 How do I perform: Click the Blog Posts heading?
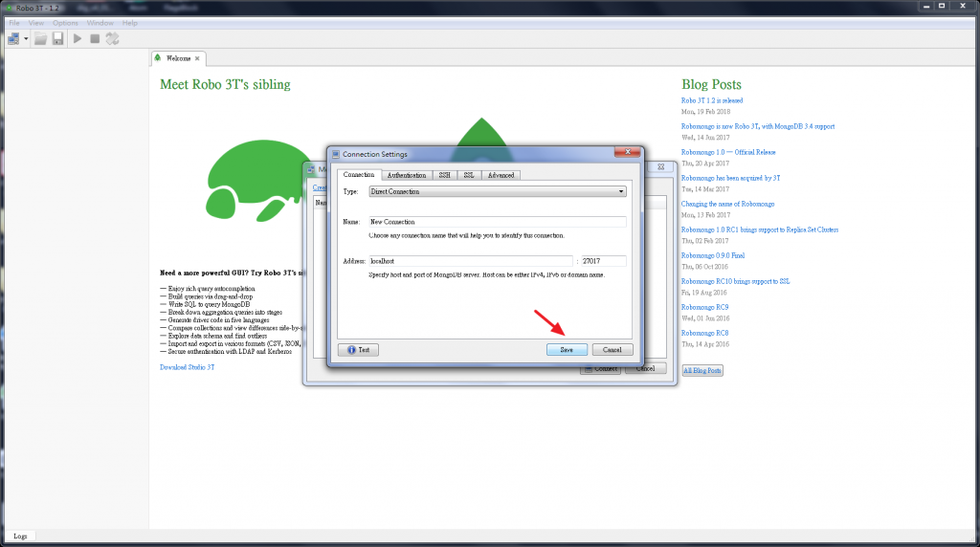(x=711, y=85)
